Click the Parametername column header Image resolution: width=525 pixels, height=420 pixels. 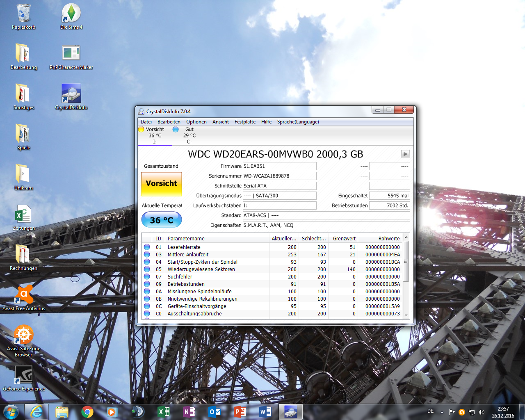point(217,238)
